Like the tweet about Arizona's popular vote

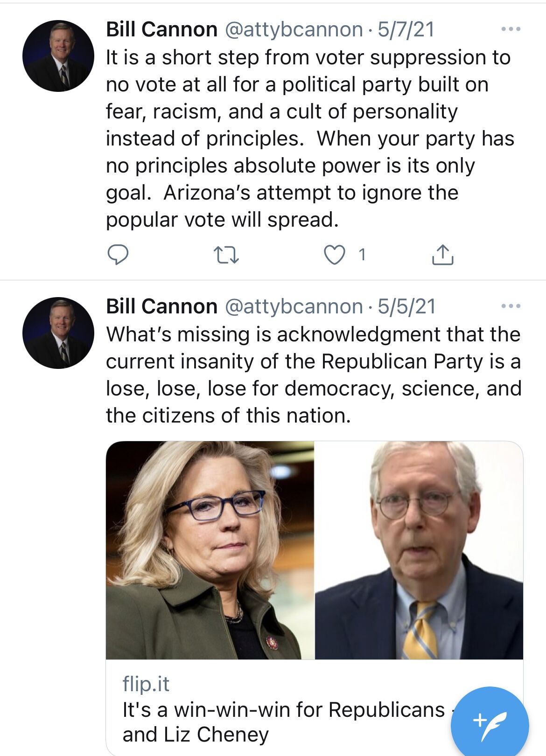[335, 255]
